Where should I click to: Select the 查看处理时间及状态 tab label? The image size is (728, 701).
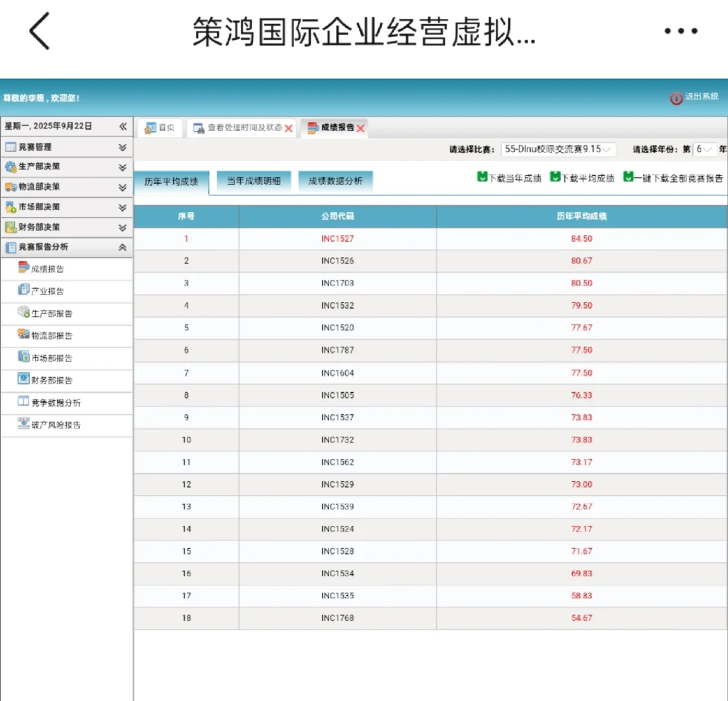tap(244, 127)
